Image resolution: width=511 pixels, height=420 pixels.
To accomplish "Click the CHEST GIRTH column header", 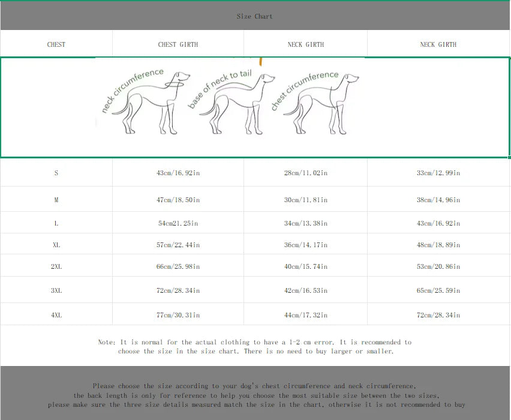I will (x=178, y=44).
